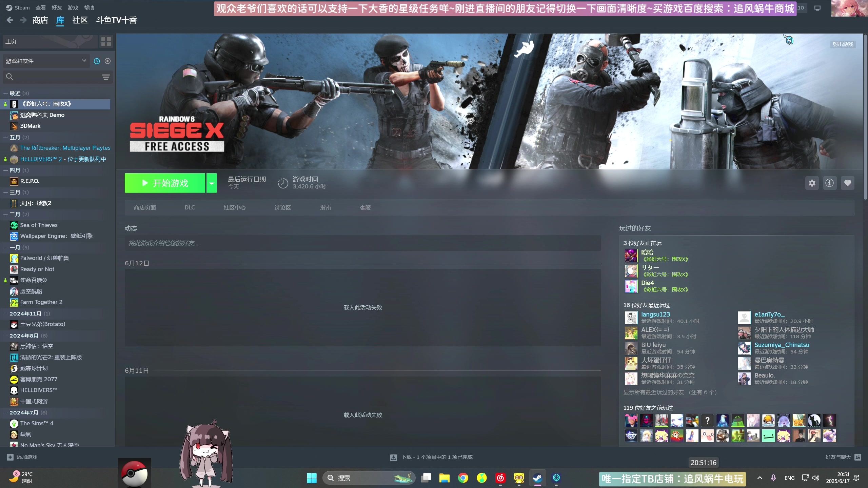Open game info icon

(x=830, y=183)
